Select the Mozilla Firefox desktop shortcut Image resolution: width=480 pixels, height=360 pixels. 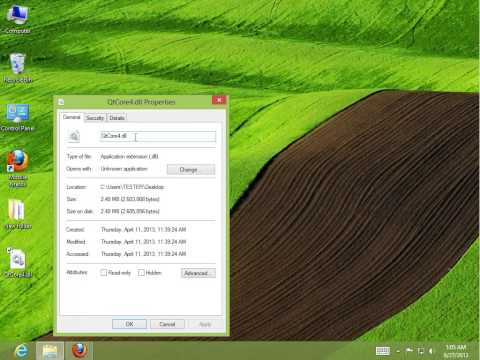[17, 168]
